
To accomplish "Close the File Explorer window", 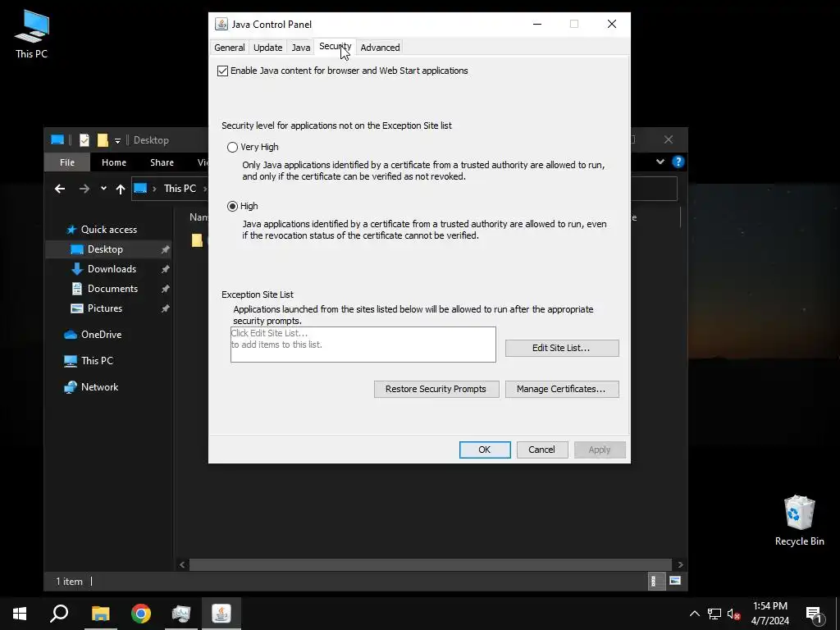I will 669,139.
